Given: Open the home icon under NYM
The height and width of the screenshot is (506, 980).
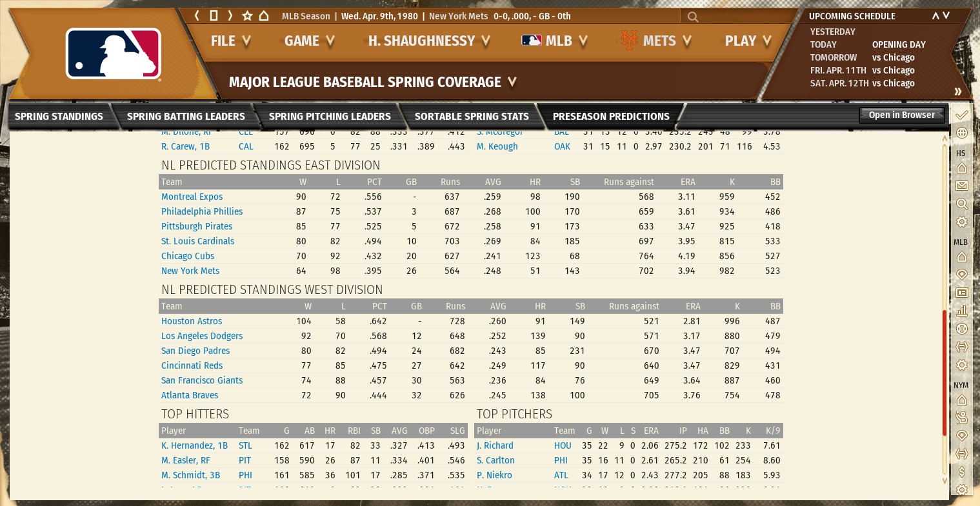Looking at the screenshot, I should point(961,400).
